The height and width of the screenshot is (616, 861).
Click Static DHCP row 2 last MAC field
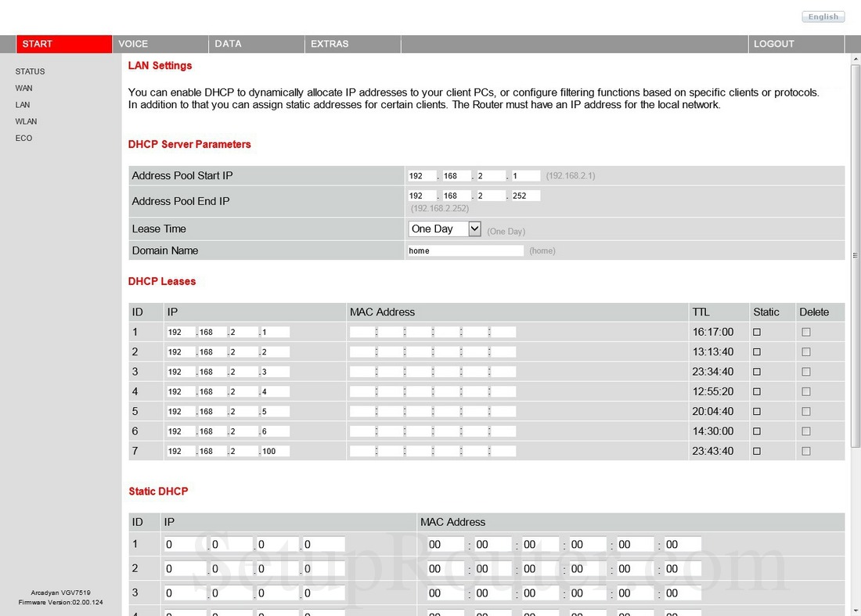(x=683, y=569)
